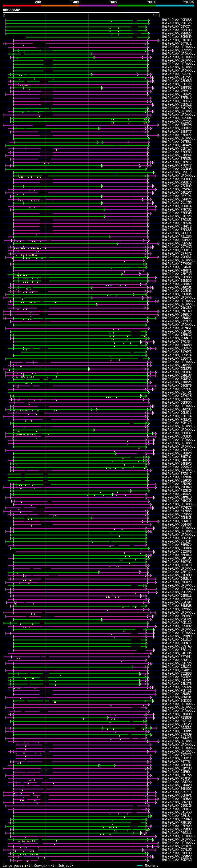This screenshot has height=868, width=197.
Task: Click the UniRef100_Q99070 entry
Action: pos(177,467)
